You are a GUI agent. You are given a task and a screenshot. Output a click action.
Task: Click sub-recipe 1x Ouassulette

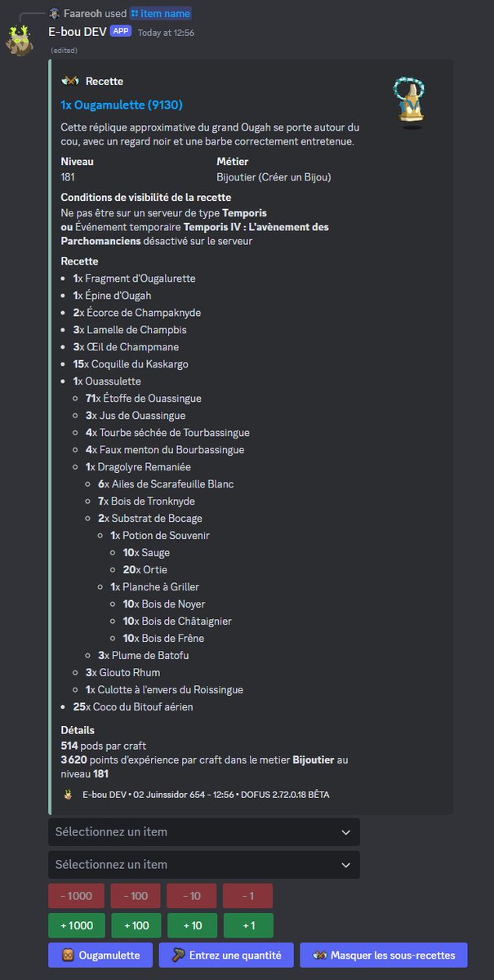tap(107, 381)
